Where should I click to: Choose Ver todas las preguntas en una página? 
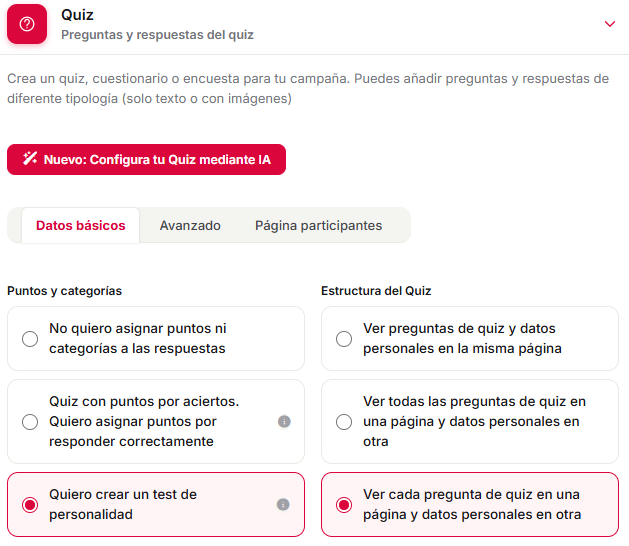pos(344,422)
